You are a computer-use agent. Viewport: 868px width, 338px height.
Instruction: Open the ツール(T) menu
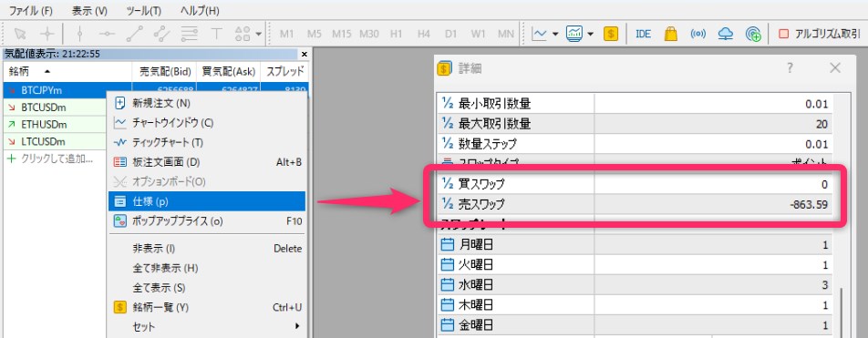click(x=144, y=11)
